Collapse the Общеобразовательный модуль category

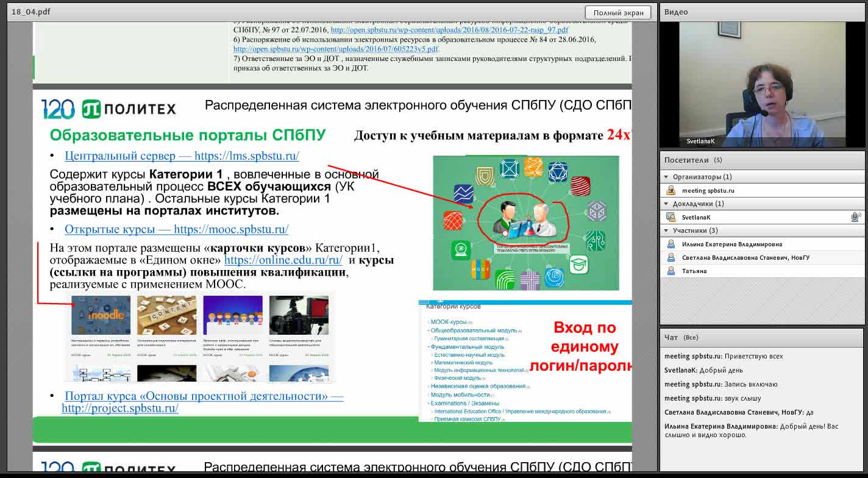[x=428, y=330]
